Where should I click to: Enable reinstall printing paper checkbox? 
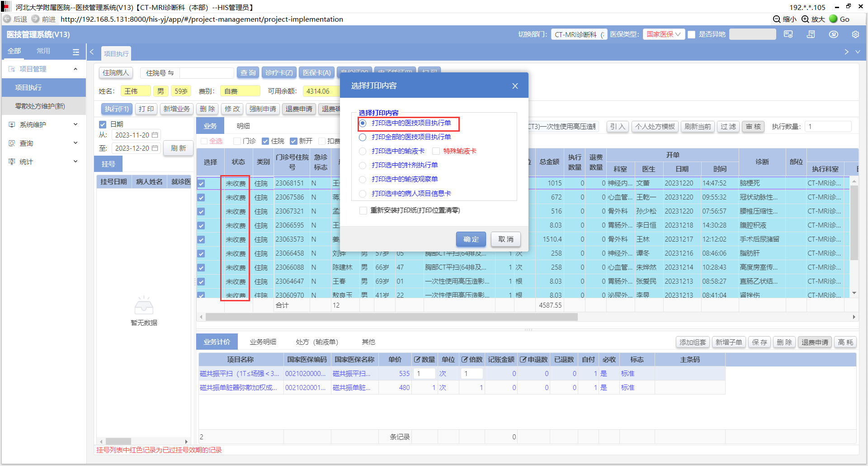click(x=363, y=210)
